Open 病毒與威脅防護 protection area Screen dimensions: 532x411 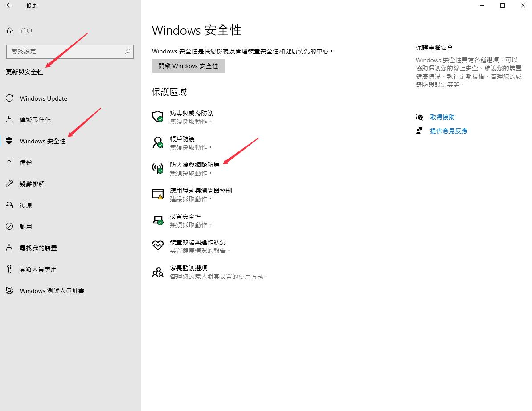(191, 113)
